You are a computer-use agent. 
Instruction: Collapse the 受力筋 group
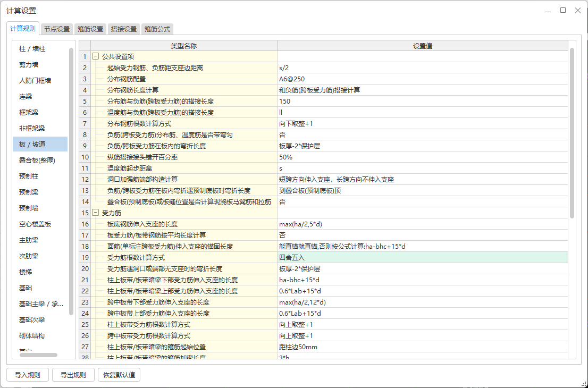click(x=95, y=213)
